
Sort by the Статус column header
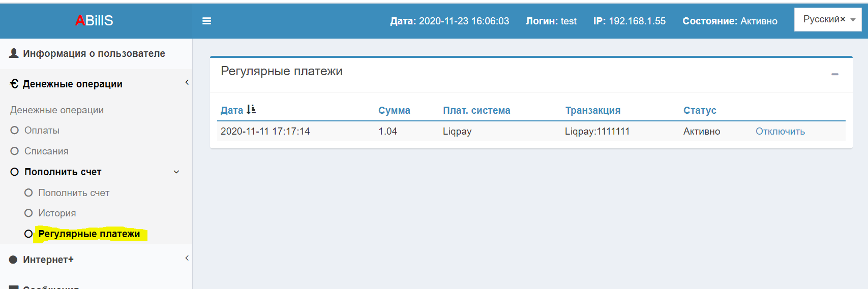pyautogui.click(x=700, y=110)
